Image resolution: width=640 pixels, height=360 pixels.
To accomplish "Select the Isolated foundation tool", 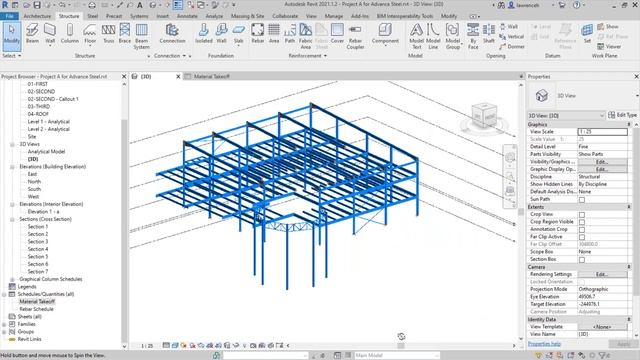I will tap(203, 33).
